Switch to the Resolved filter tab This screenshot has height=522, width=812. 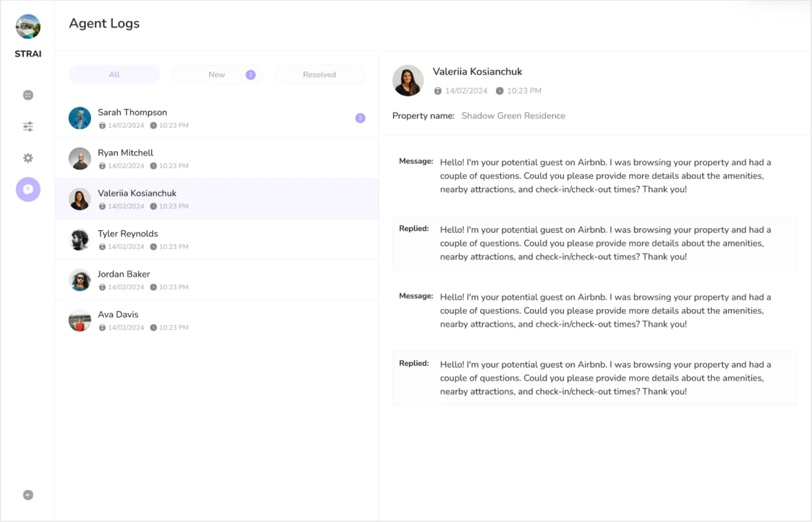[319, 74]
